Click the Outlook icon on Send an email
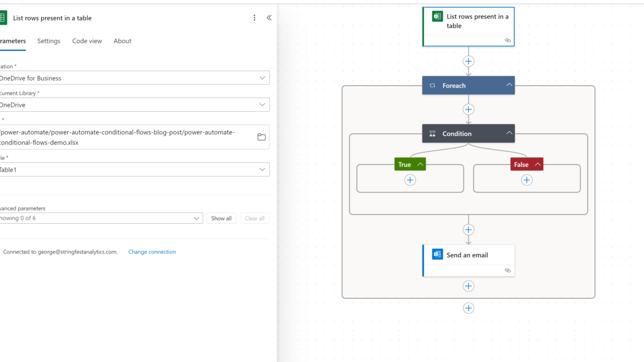This screenshot has height=362, width=644. pyautogui.click(x=437, y=254)
